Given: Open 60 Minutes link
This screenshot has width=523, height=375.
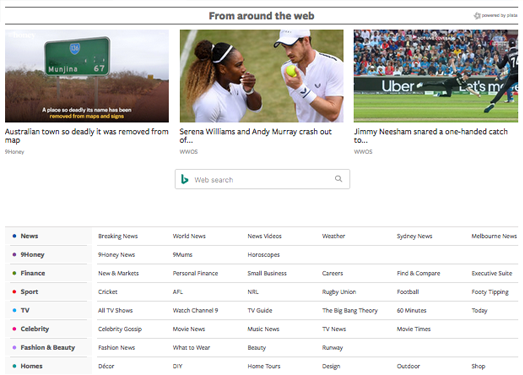Looking at the screenshot, I should coord(412,310).
